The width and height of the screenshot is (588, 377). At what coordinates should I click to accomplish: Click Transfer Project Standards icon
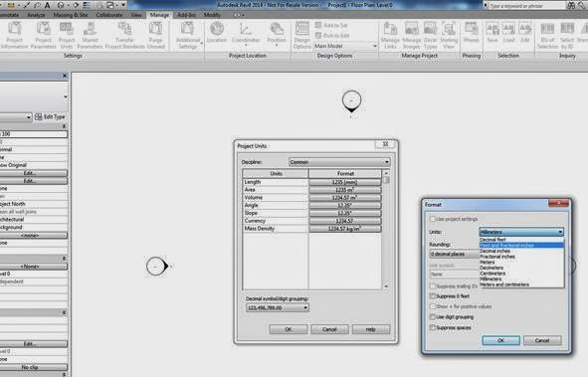(125, 35)
